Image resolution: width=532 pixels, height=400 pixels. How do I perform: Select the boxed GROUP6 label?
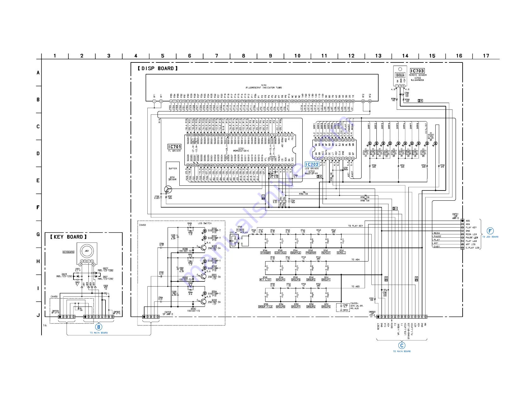[x=311, y=307]
